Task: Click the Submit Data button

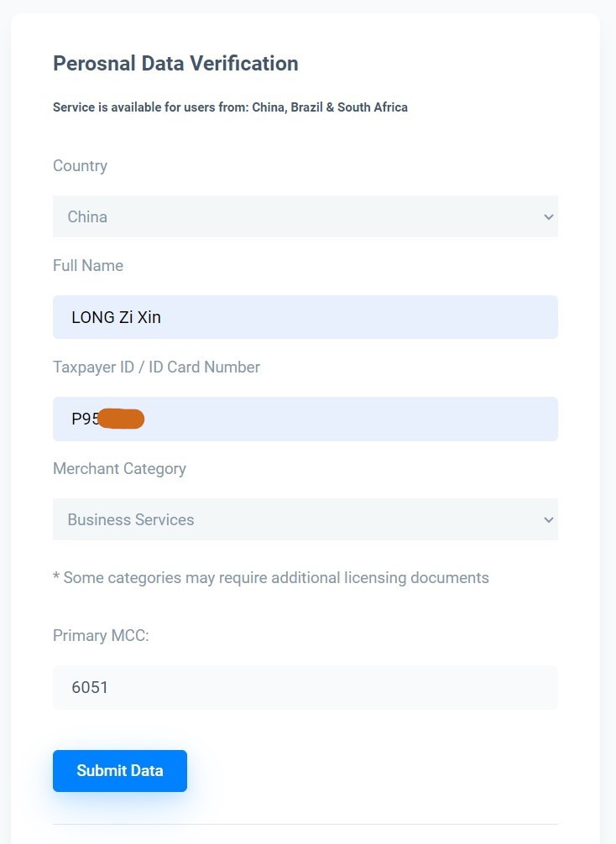Action: click(120, 771)
